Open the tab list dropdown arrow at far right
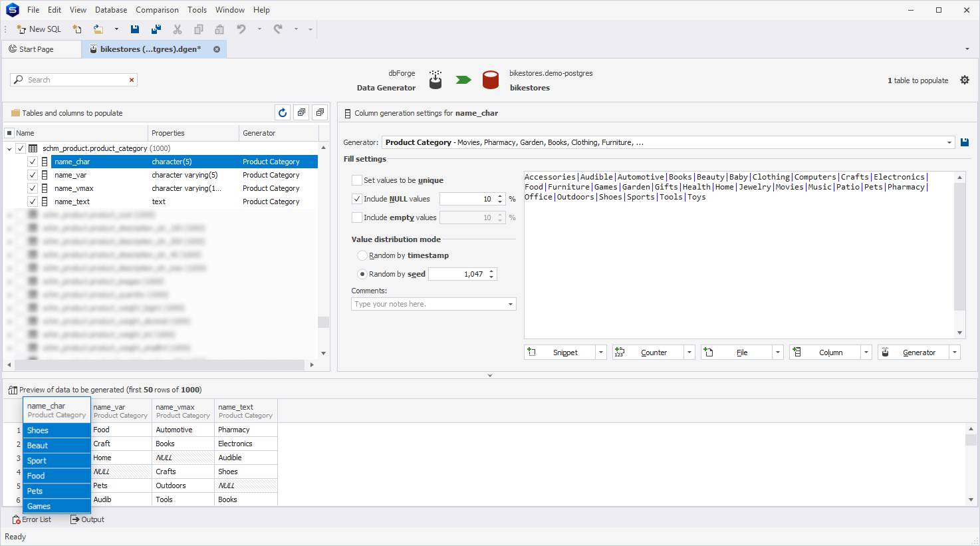Viewport: 980px width, 546px height. [967, 49]
